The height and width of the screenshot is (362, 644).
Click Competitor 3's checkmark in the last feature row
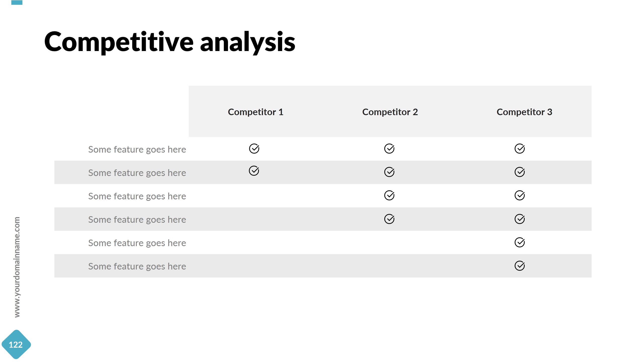click(x=519, y=266)
